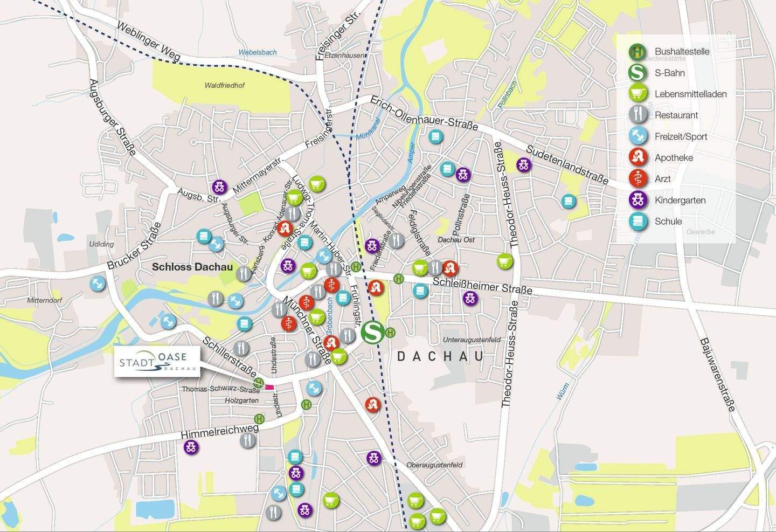
Task: Click the bus stop marker beside the S-Bahn station
Action: pos(390,333)
